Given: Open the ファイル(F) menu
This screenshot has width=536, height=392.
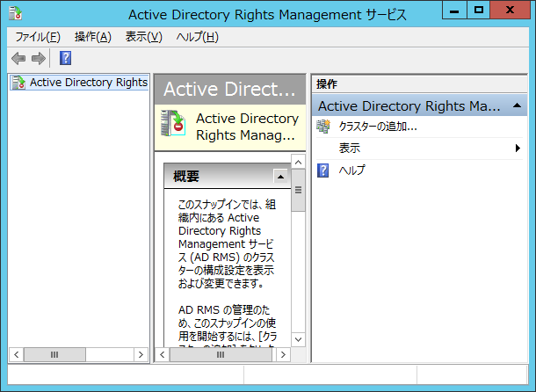Looking at the screenshot, I should coord(38,37).
